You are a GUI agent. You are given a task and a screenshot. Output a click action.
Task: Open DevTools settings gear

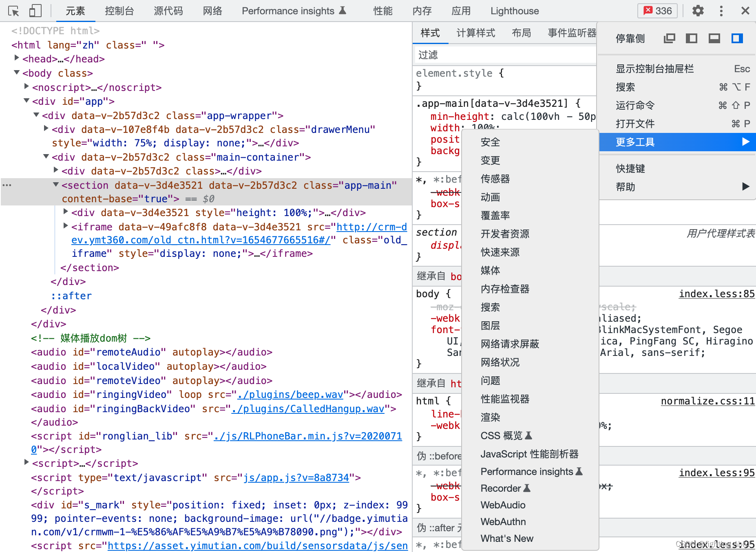pos(698,11)
